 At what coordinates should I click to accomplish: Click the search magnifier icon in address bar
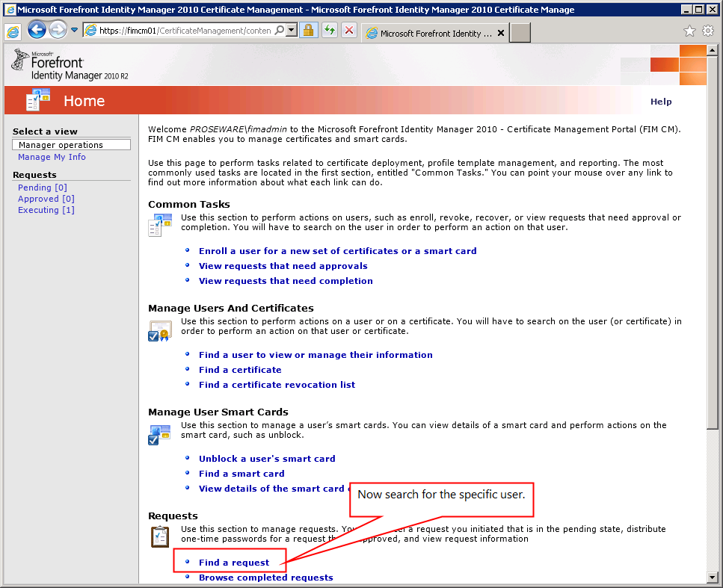pos(280,31)
